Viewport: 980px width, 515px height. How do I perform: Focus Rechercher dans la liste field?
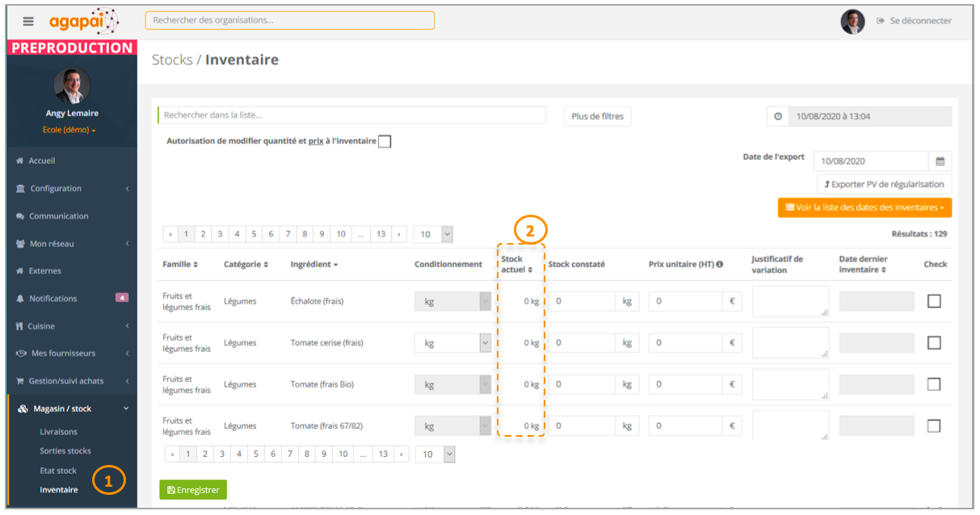click(x=351, y=115)
